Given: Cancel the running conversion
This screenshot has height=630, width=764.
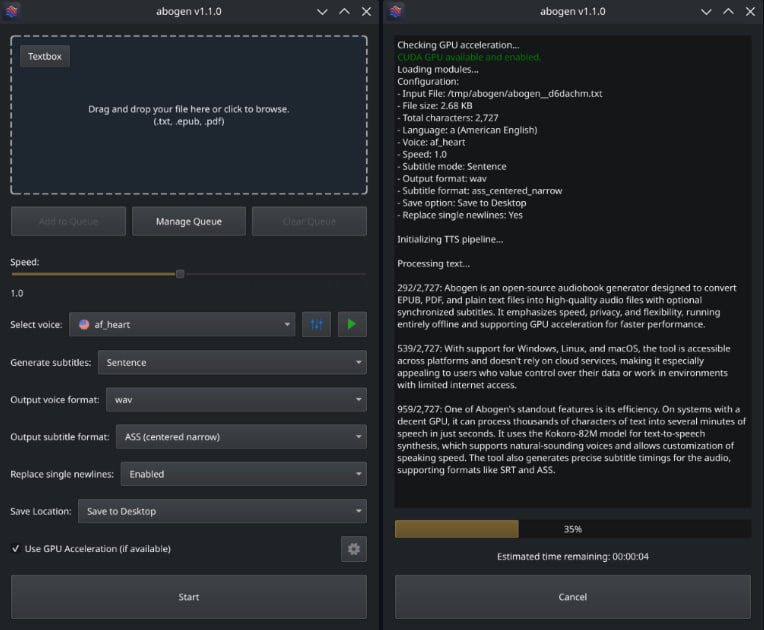Looking at the screenshot, I should pos(573,597).
